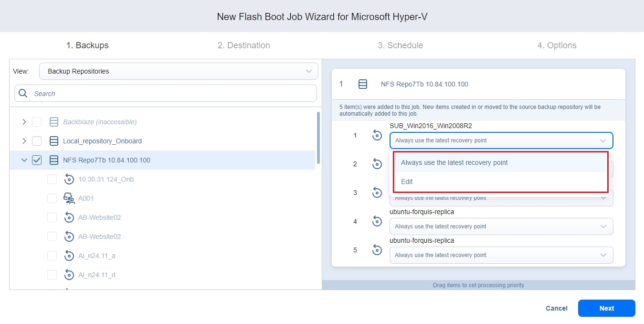Viewport: 644px width, 324px height.
Task: Choose Edit from the recovery point menu
Action: point(407,182)
